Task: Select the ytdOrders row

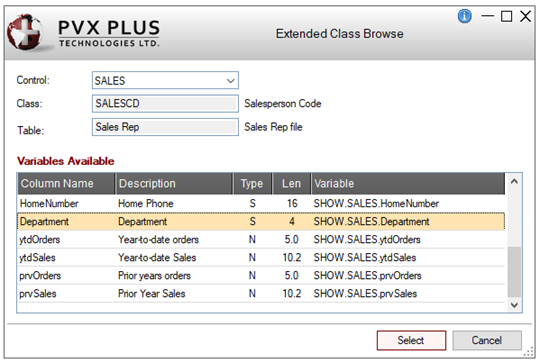Action: [261, 239]
